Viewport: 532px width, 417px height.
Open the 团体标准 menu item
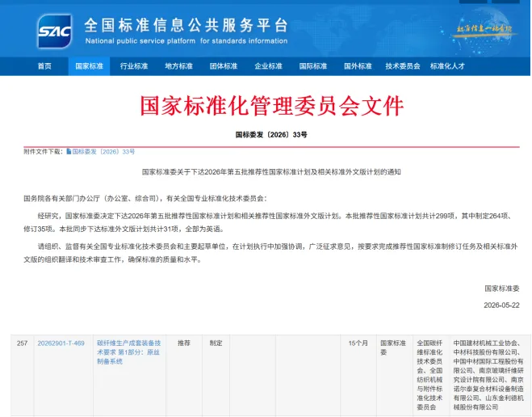(x=224, y=66)
